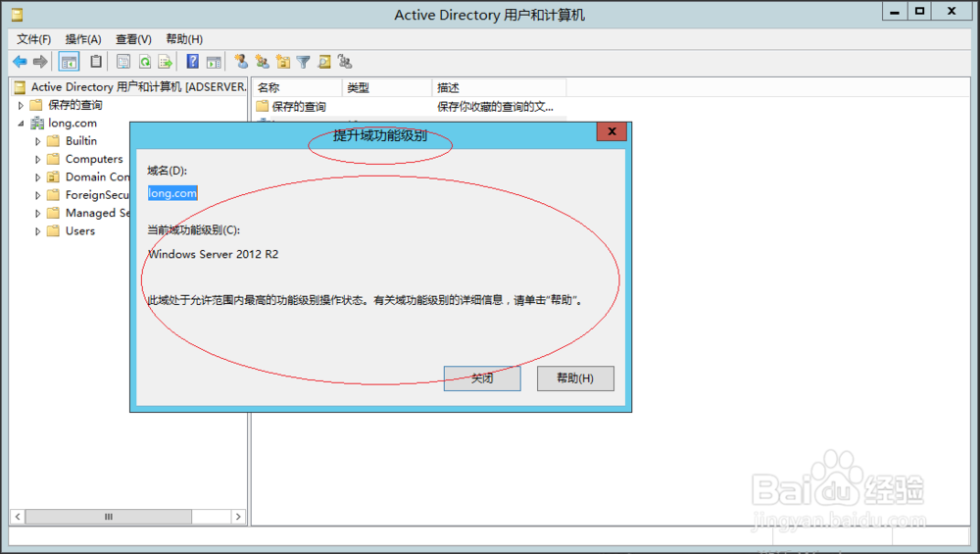Click the 类型 column header

[x=387, y=87]
